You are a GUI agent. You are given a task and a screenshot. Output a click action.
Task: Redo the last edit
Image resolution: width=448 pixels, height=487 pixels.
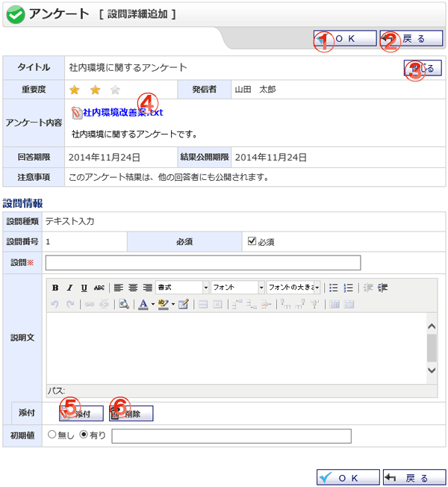[x=70, y=304]
